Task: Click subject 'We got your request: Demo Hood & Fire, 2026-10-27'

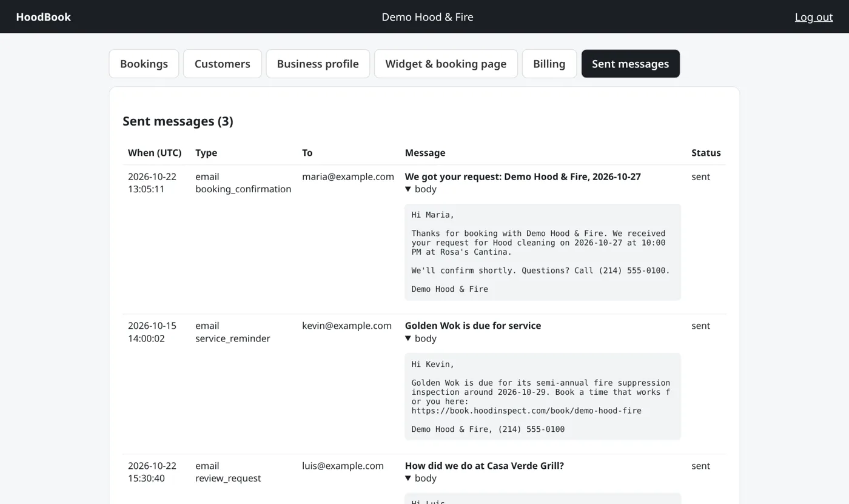Action: pyautogui.click(x=523, y=176)
